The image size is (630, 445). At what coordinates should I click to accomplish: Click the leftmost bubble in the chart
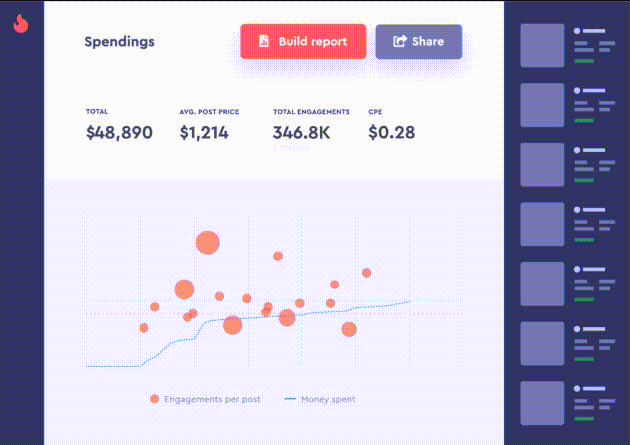point(144,327)
